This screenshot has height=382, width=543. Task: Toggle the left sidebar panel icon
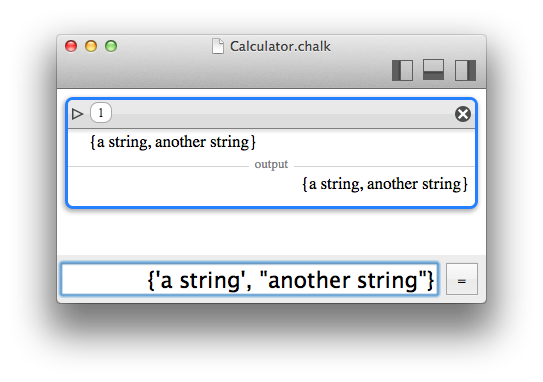pos(402,70)
